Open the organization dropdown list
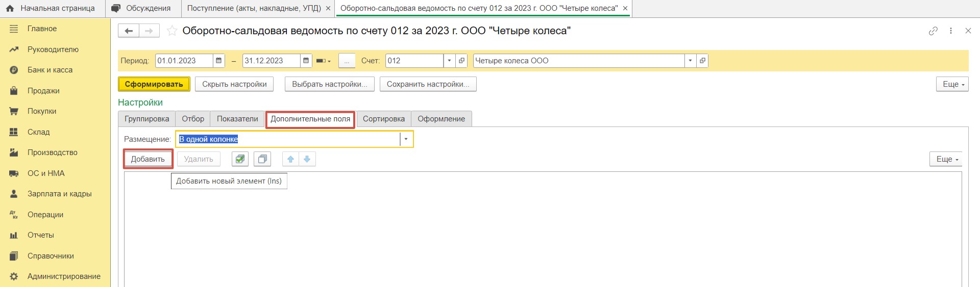This screenshot has width=980, height=287. (x=690, y=61)
